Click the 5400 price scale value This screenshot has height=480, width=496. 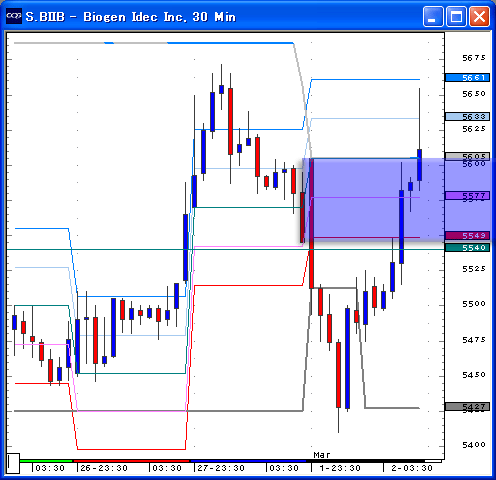coord(474,445)
